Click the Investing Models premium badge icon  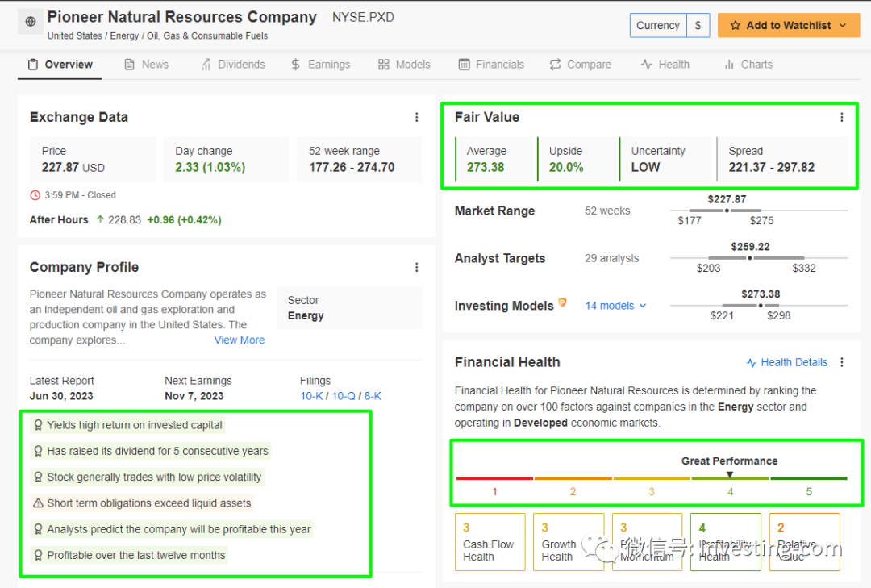[x=563, y=303]
